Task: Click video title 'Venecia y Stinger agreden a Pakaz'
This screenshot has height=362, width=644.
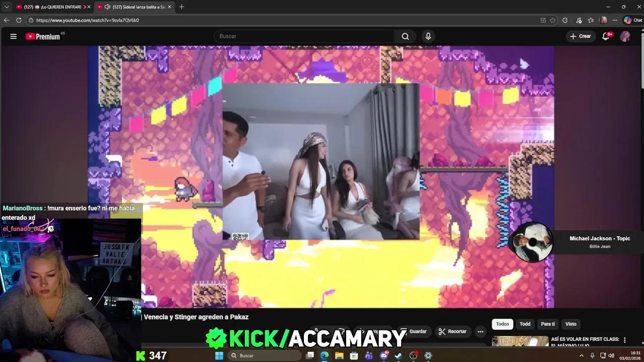Action: coord(196,317)
